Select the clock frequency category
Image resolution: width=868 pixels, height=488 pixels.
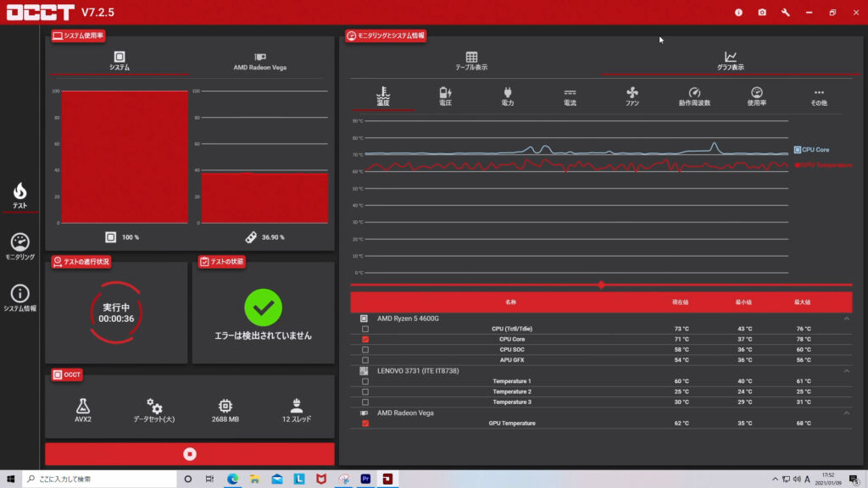click(694, 97)
